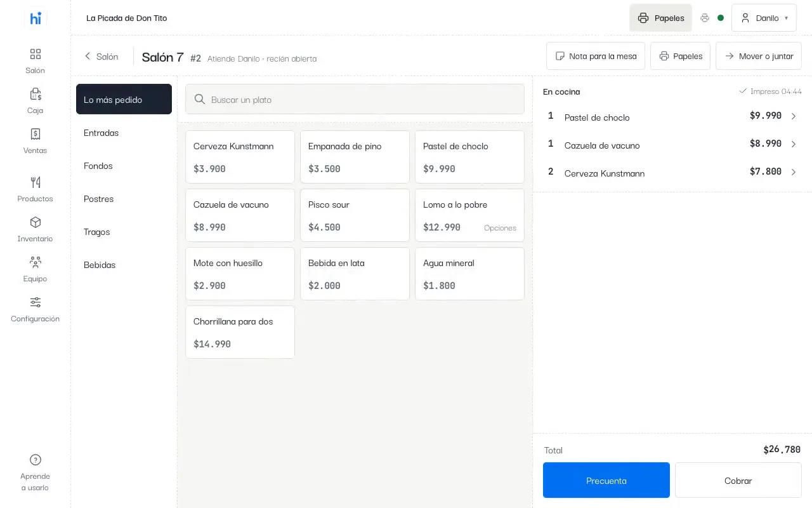Click the green connection status dot
The image size is (812, 508).
tap(721, 18)
